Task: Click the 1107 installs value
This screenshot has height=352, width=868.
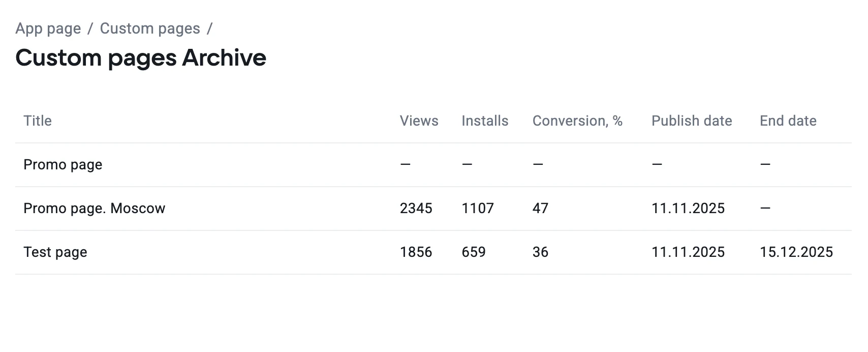Action: 478,208
